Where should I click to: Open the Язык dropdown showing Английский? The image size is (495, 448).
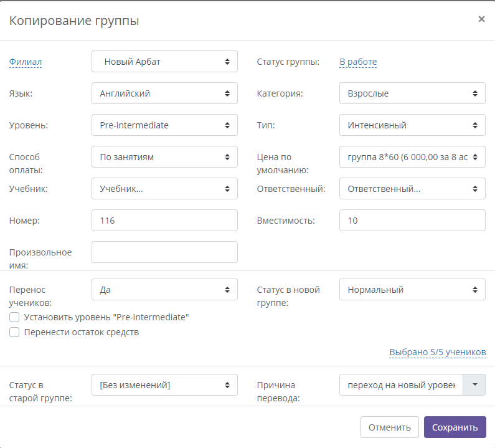pos(164,93)
